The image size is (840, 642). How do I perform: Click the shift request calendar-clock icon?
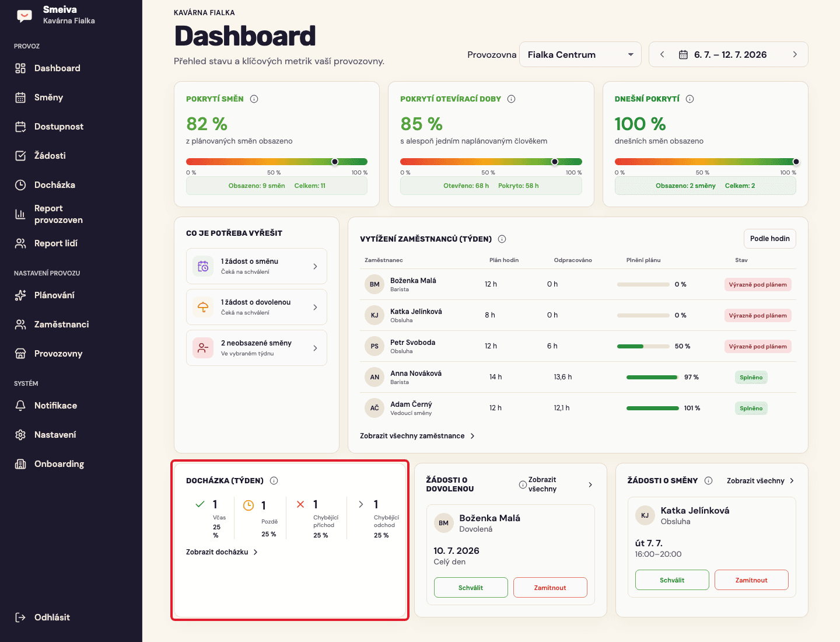click(203, 266)
